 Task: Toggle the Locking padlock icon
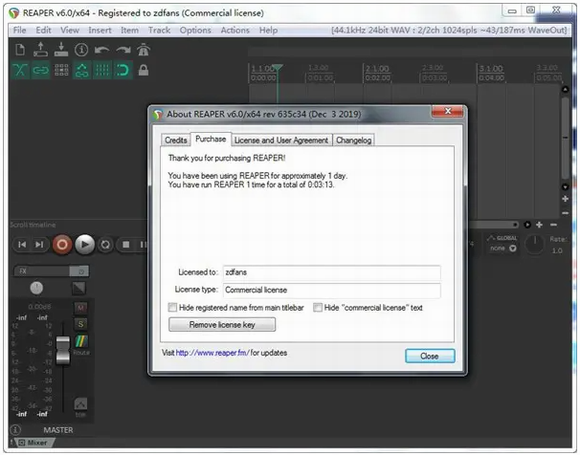pyautogui.click(x=144, y=70)
